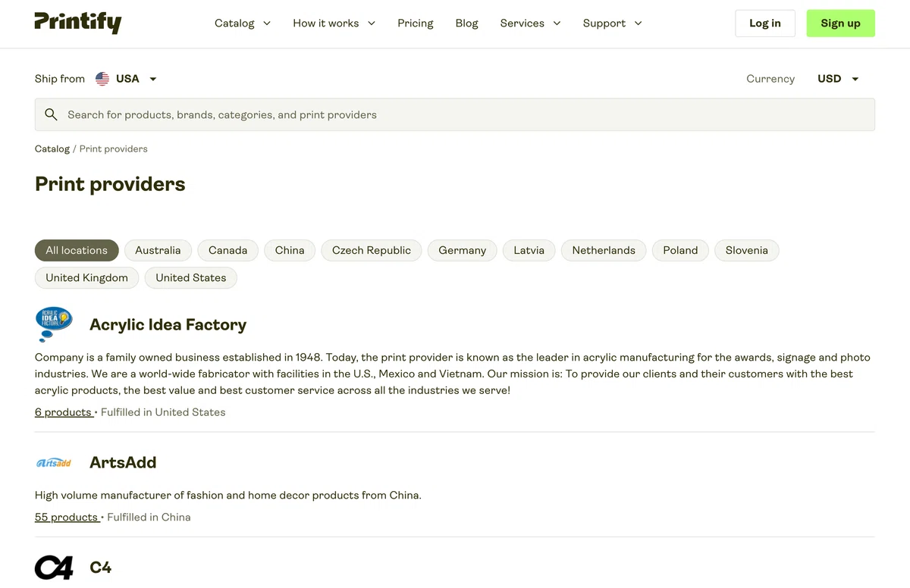Click the Fulfilled in United States text
The image size is (910, 588).
coord(163,412)
